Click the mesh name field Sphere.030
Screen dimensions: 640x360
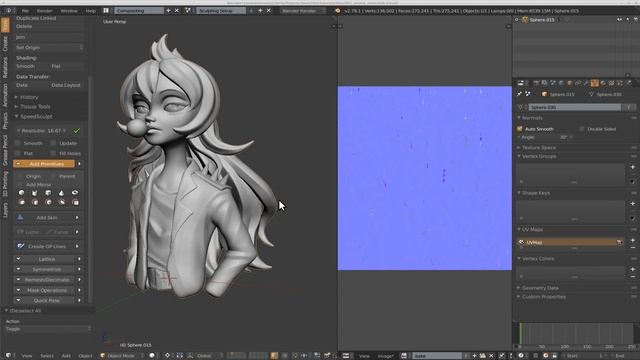click(575, 107)
